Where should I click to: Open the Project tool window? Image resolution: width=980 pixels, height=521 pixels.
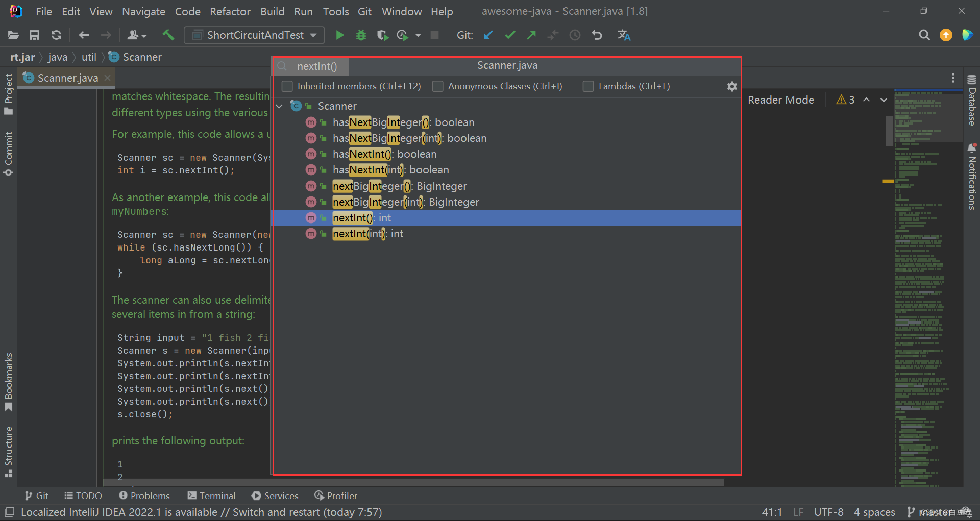point(8,94)
